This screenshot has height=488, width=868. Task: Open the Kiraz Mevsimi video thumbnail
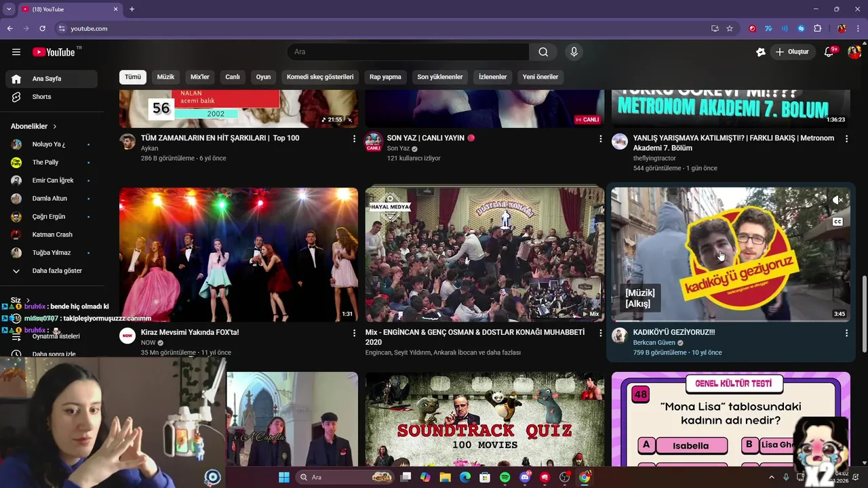pos(239,254)
